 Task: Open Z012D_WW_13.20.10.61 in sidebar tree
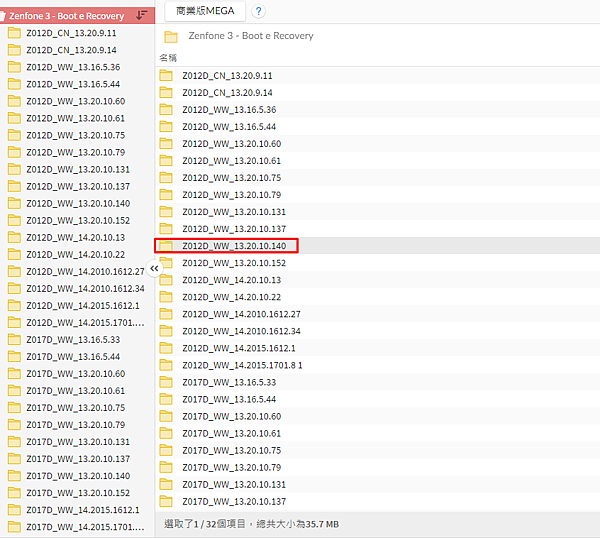pyautogui.click(x=75, y=118)
